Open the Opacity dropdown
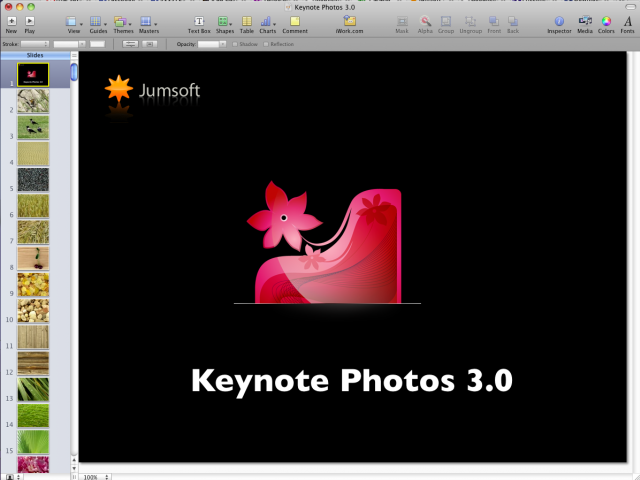The height and width of the screenshot is (480, 640). [x=212, y=44]
